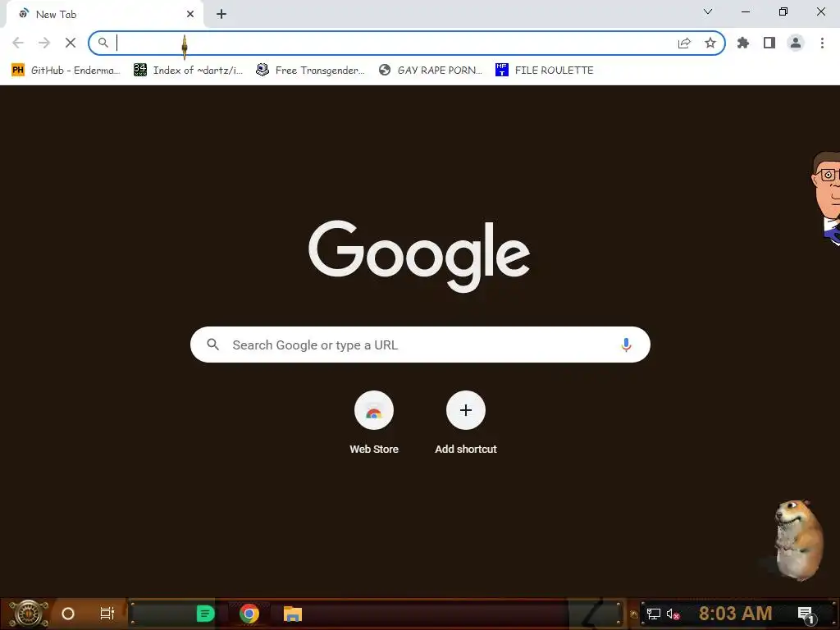
Task: Close the New Tab tab
Action: pos(190,15)
